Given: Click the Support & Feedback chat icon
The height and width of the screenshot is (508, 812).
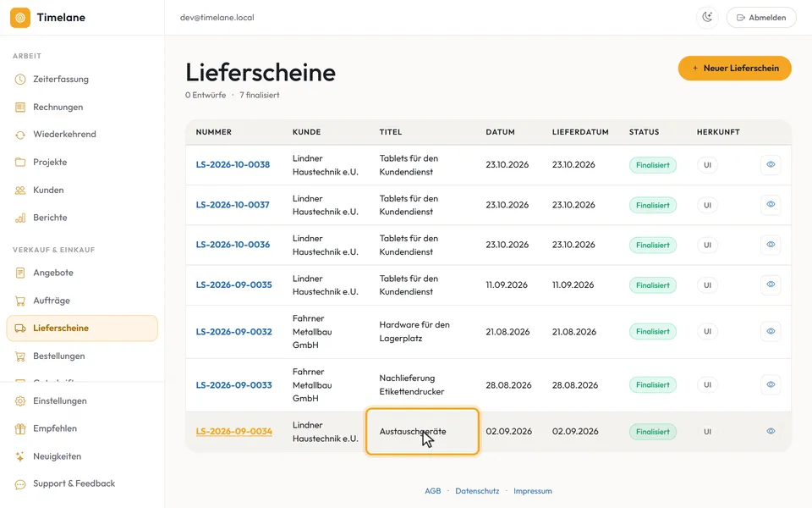Looking at the screenshot, I should (20, 484).
